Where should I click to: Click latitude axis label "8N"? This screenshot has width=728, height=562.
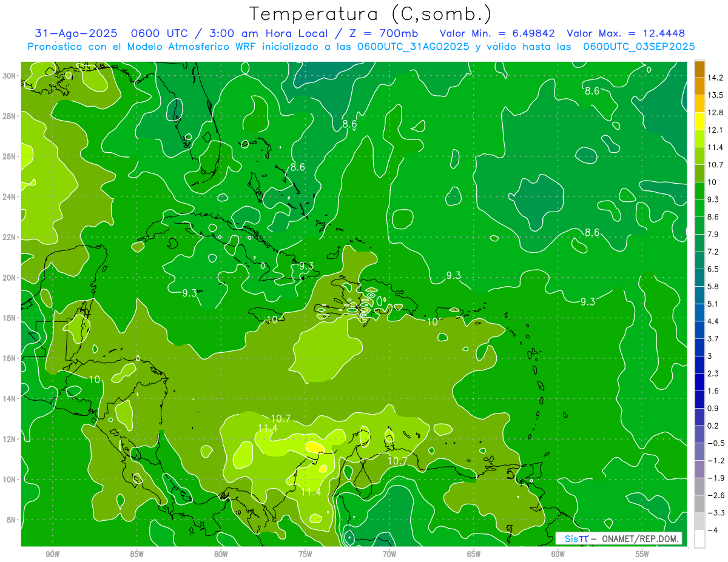click(x=11, y=520)
